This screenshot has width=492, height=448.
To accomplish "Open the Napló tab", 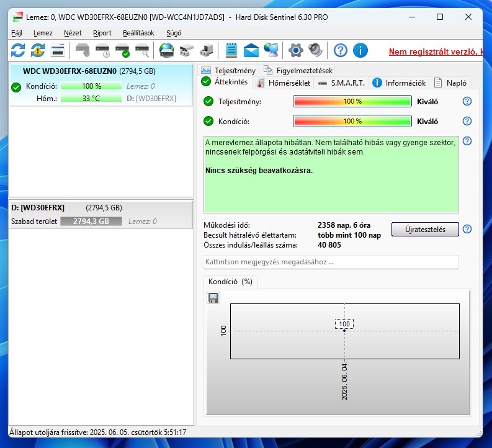I will [450, 83].
